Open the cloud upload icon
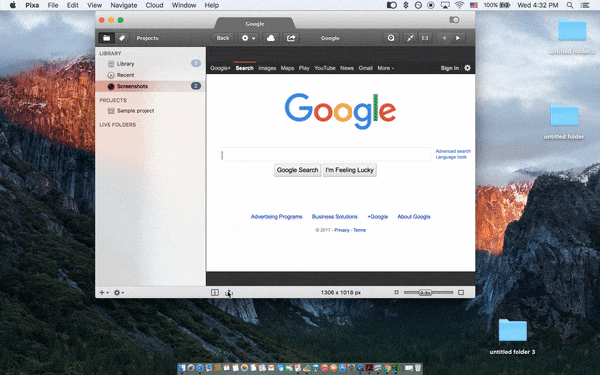This screenshot has height=375, width=600. pos(271,38)
